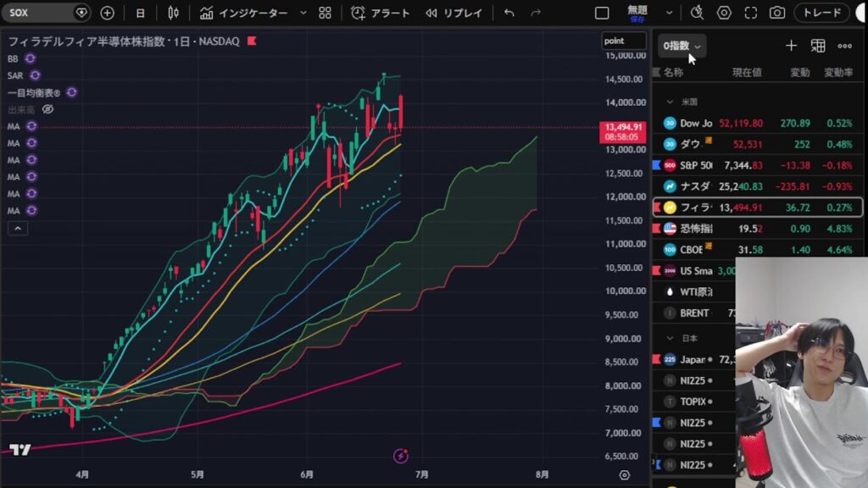Open the candlestick chart style menu
868x488 pixels.
coord(173,13)
